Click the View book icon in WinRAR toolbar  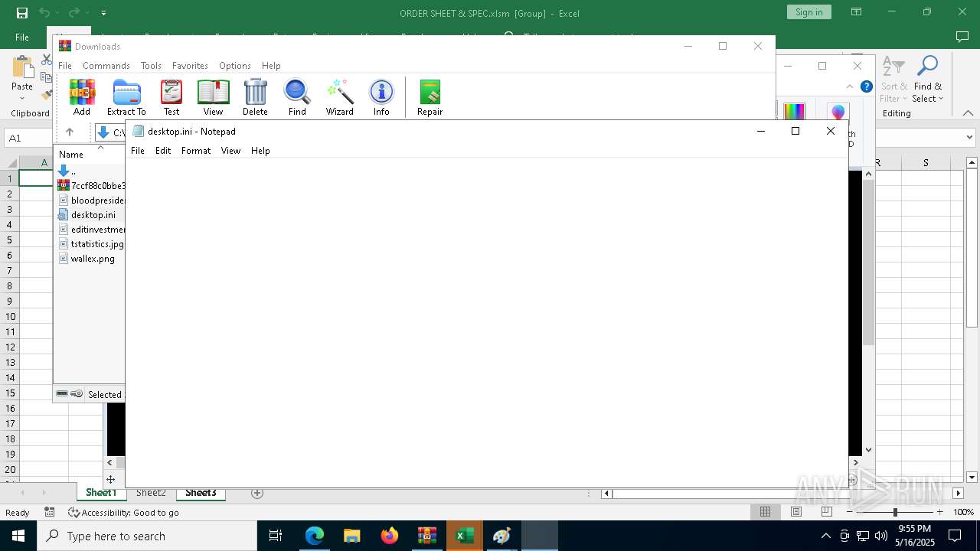(213, 97)
